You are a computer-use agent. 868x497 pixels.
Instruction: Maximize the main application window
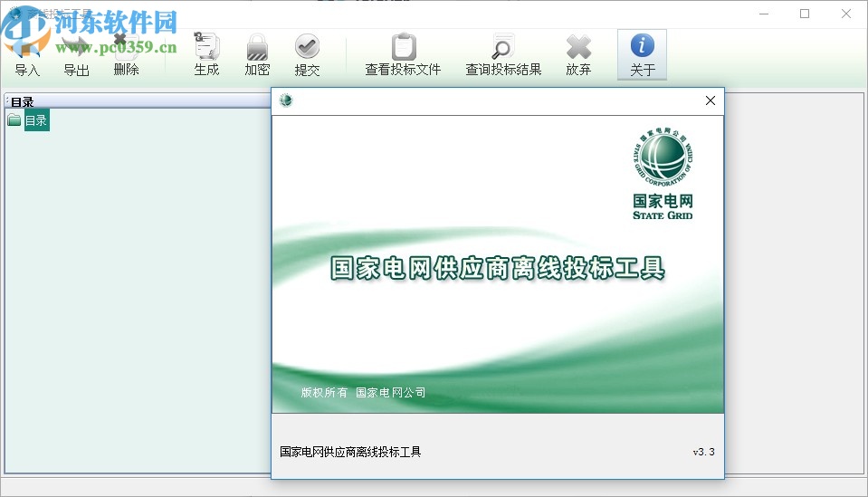(x=805, y=14)
